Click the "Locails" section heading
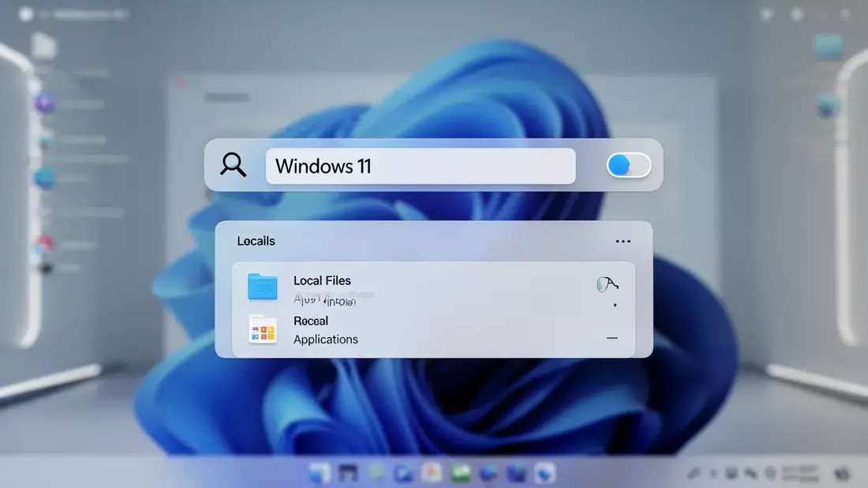868x488 pixels. click(256, 241)
